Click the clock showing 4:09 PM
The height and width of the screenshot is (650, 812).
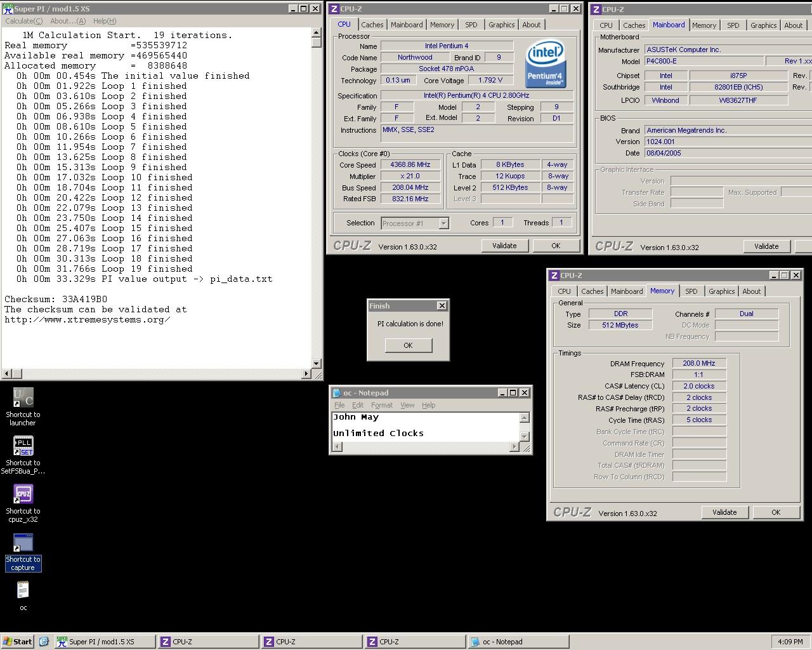(790, 642)
